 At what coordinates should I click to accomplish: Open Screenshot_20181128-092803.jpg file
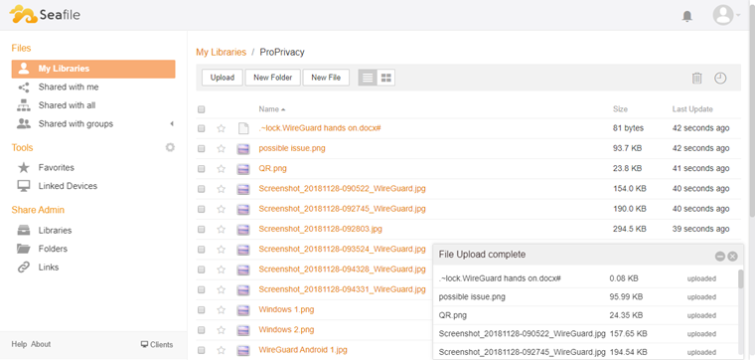[320, 229]
